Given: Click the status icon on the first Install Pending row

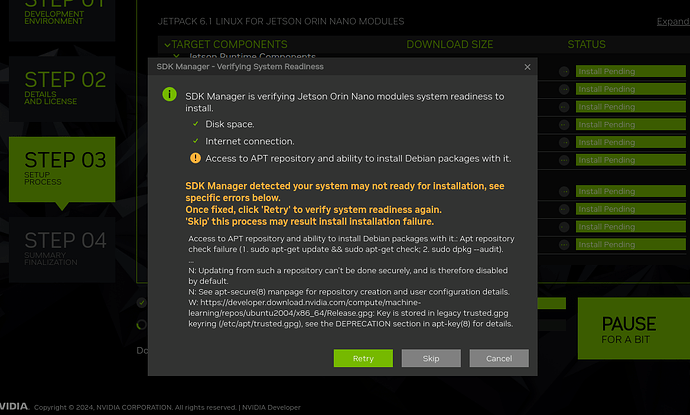Looking at the screenshot, I should coord(564,71).
